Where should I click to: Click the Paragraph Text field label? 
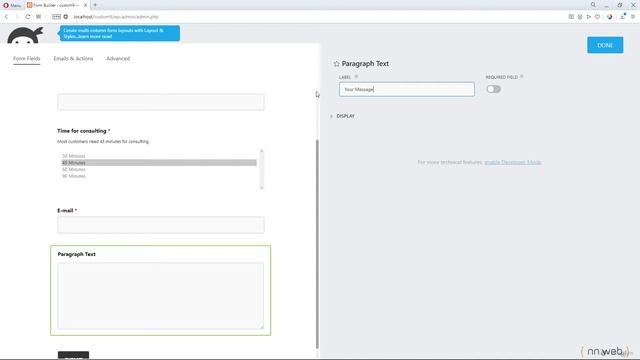click(x=77, y=254)
